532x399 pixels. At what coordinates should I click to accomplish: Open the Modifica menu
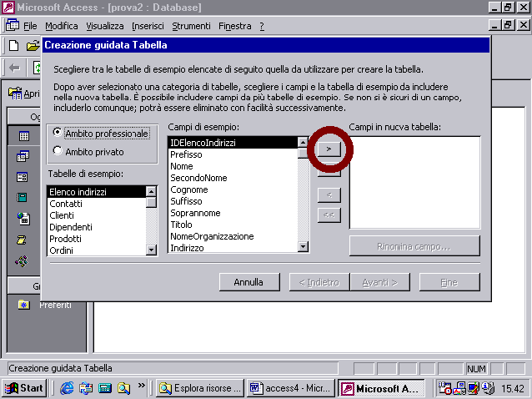[x=62, y=26]
